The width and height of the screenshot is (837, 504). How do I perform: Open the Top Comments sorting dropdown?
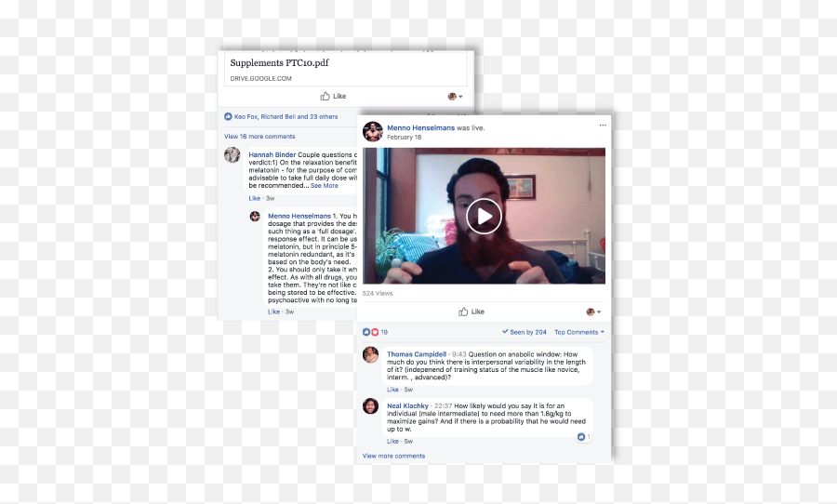pos(579,332)
